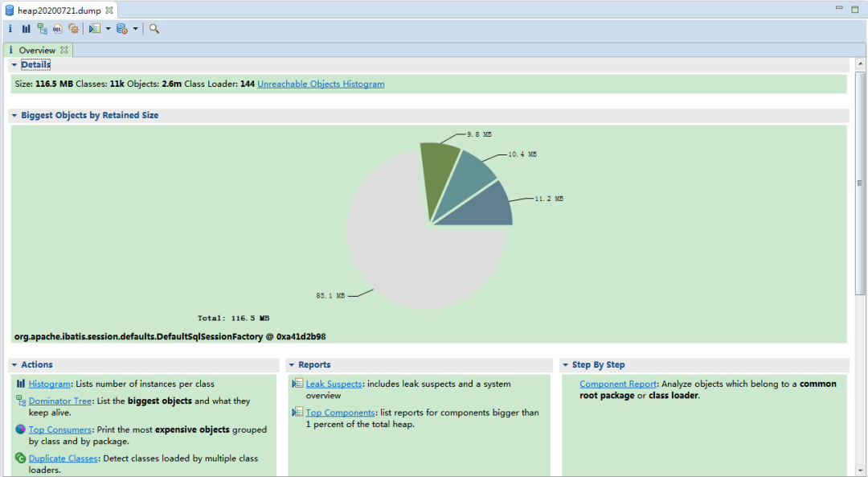Open the OQL query editor icon
Screen dimensions: 868x477
[x=57, y=29]
